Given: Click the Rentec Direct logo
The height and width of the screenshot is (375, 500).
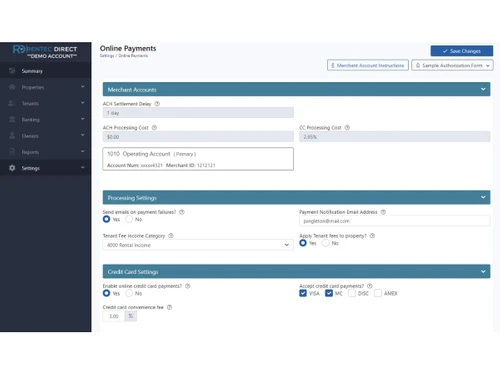Looking at the screenshot, I should (x=45, y=52).
